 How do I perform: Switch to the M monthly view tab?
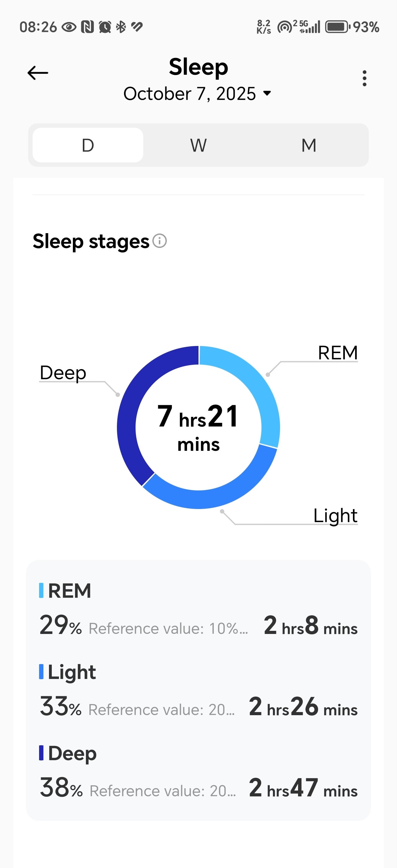click(x=309, y=145)
